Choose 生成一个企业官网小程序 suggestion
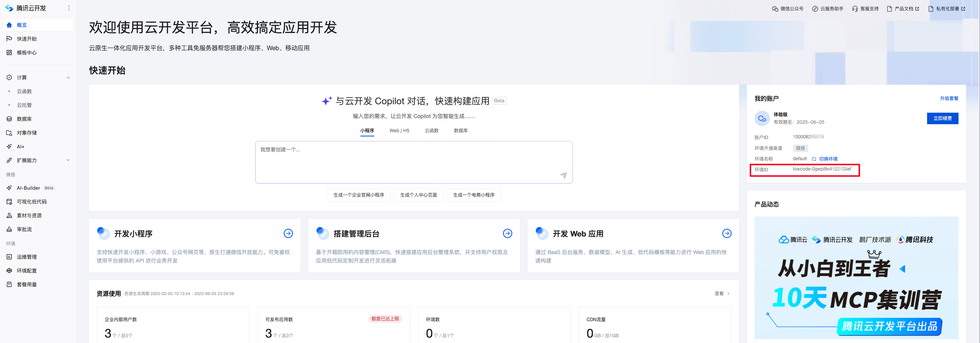980x343 pixels. pos(359,195)
